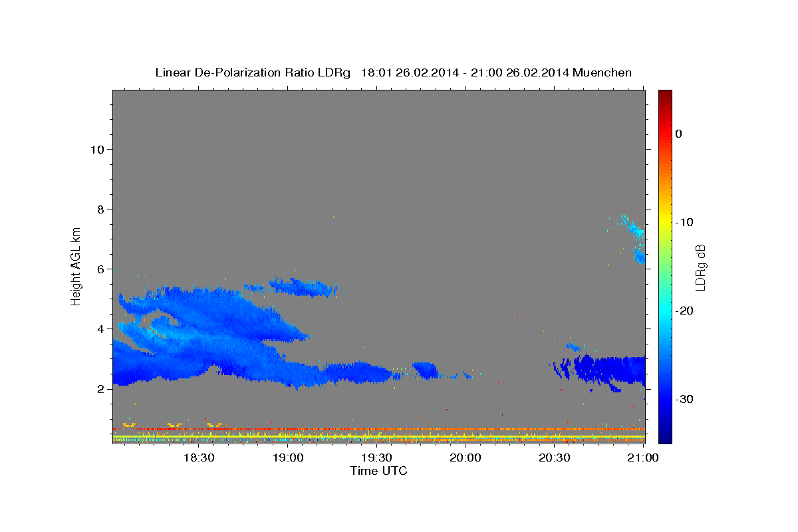The width and height of the screenshot is (798, 532).
Task: Click the "Time UTC" axis label
Action: tap(378, 471)
